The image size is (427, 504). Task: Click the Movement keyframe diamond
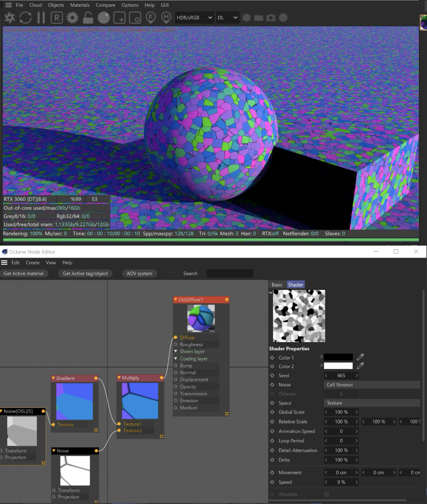coord(272,472)
